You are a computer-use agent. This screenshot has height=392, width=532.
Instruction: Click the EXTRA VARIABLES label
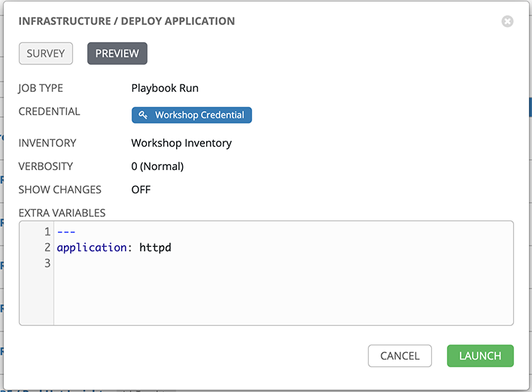tap(62, 213)
